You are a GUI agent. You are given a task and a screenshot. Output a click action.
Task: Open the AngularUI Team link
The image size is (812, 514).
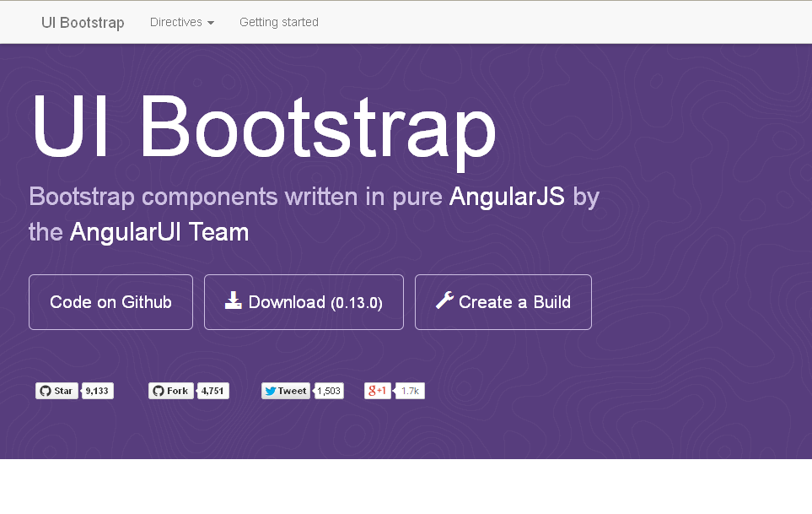pyautogui.click(x=159, y=231)
